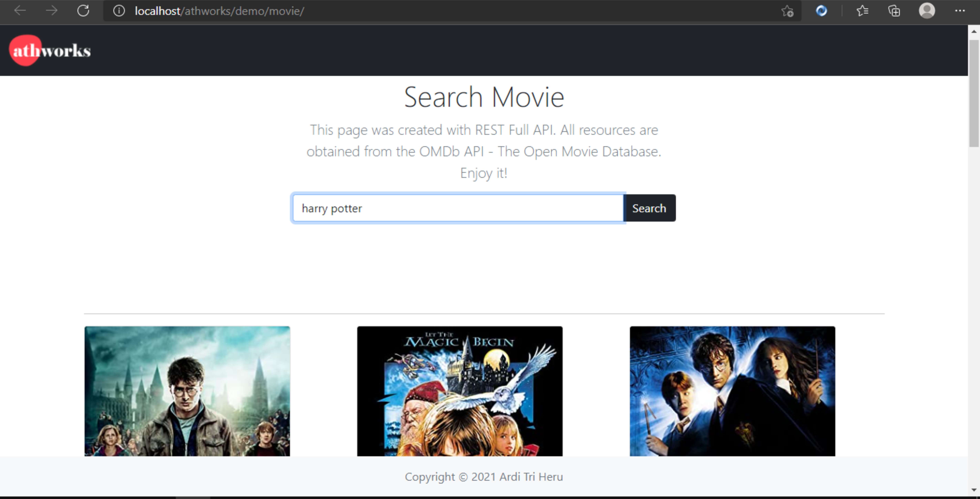Image resolution: width=980 pixels, height=499 pixels.
Task: Click the Search button
Action: tap(649, 208)
